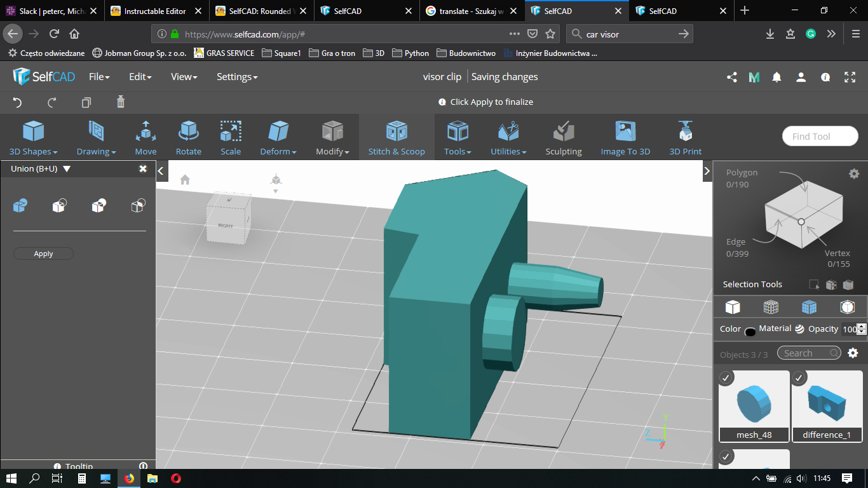Delete the selected object with the trash icon
The height and width of the screenshot is (488, 868).
(121, 102)
